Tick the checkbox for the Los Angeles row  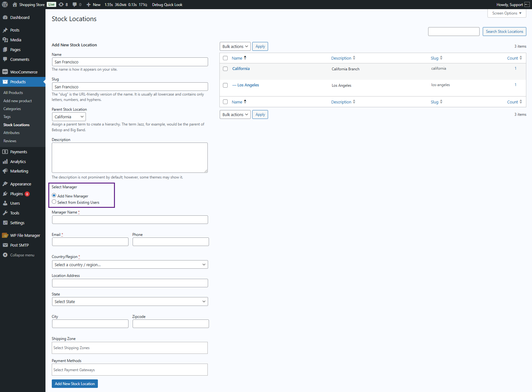click(225, 85)
